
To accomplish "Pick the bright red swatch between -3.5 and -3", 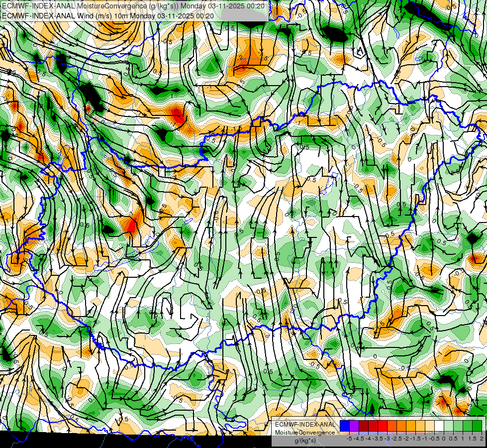I will (383, 426).
